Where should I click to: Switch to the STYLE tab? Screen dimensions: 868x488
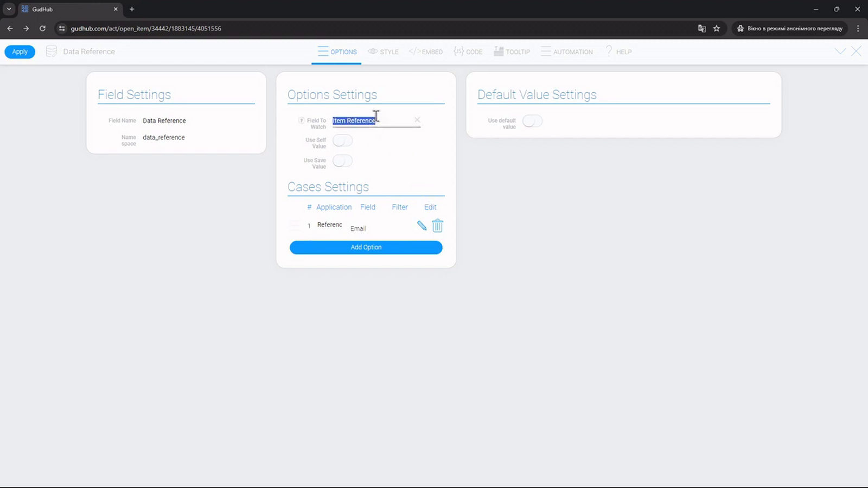pos(383,52)
